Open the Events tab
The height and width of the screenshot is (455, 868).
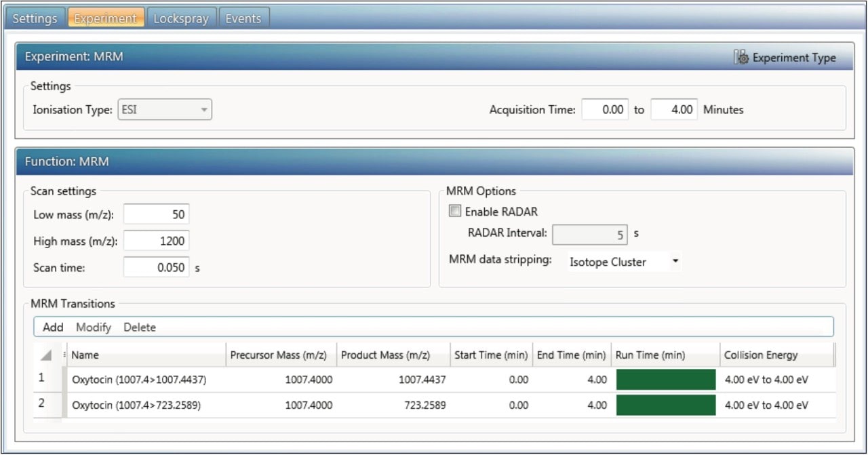[x=244, y=18]
